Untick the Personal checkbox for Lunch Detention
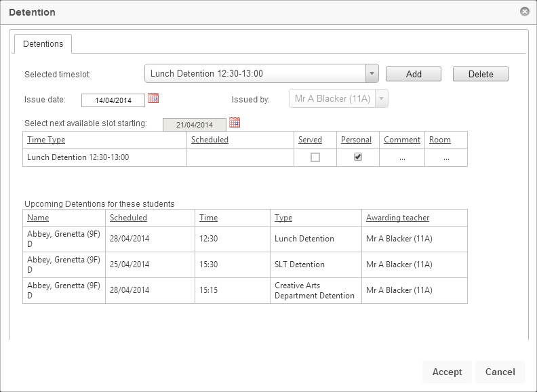 click(358, 157)
